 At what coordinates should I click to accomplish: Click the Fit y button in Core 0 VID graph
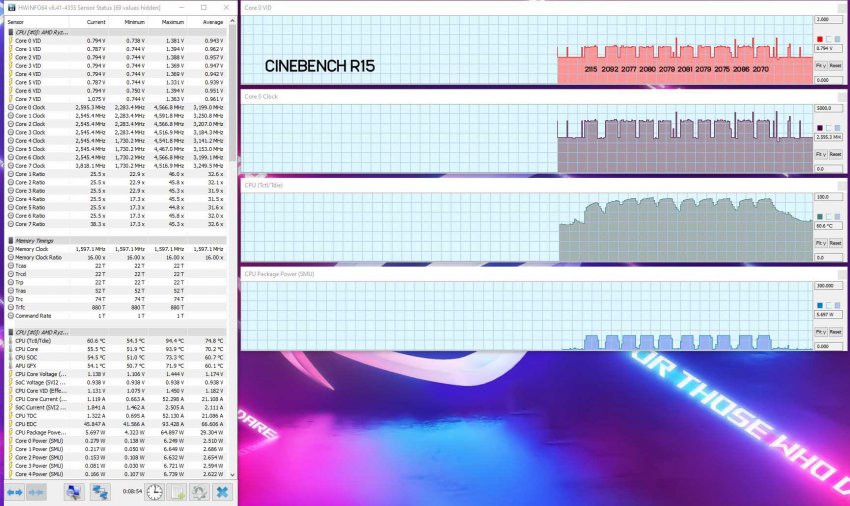pyautogui.click(x=820, y=64)
